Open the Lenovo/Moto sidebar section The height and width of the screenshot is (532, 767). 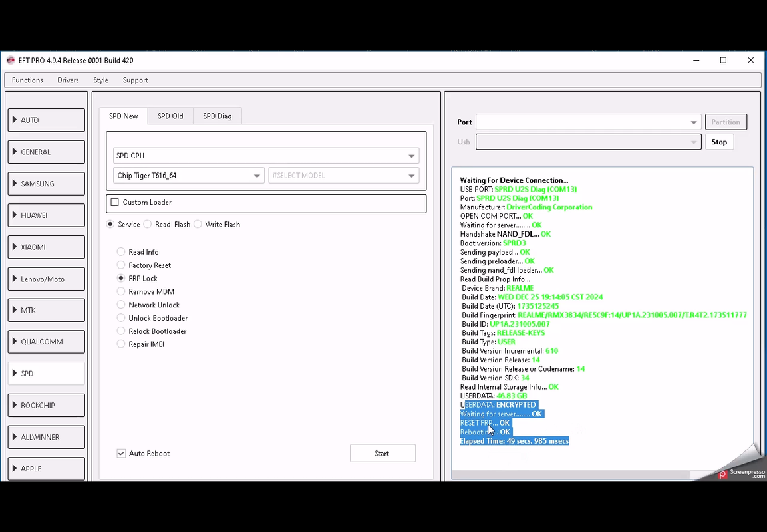pos(47,279)
